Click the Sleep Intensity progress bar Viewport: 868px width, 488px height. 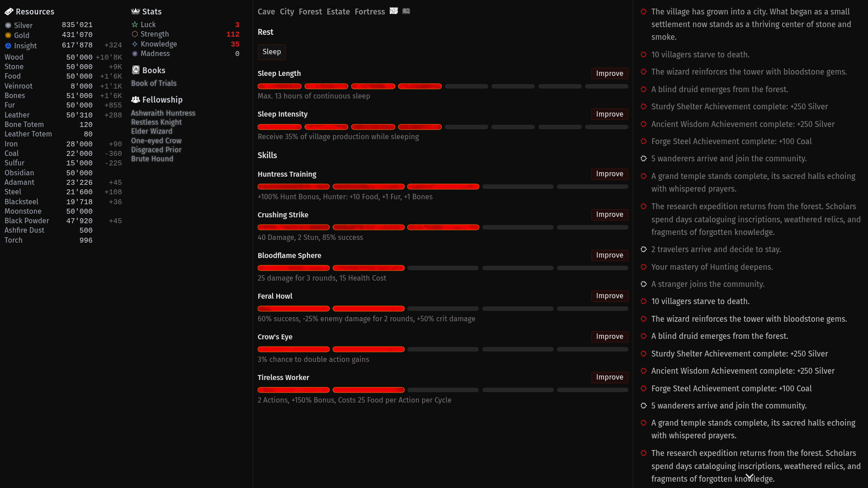click(x=443, y=127)
